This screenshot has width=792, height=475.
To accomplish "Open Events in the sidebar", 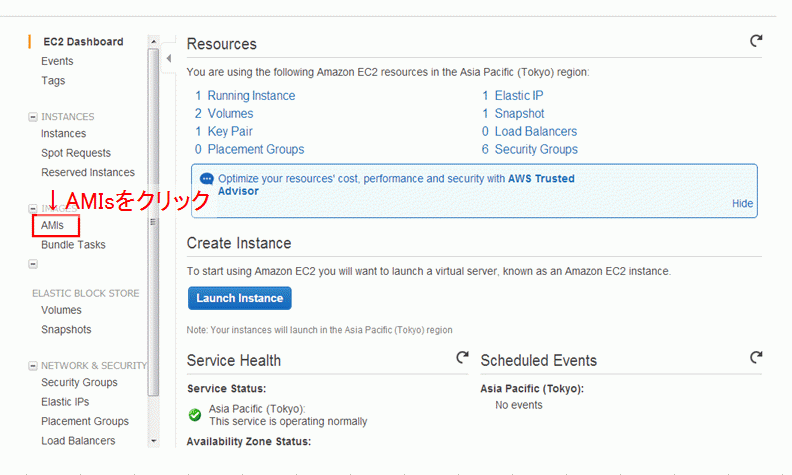I will (x=57, y=61).
